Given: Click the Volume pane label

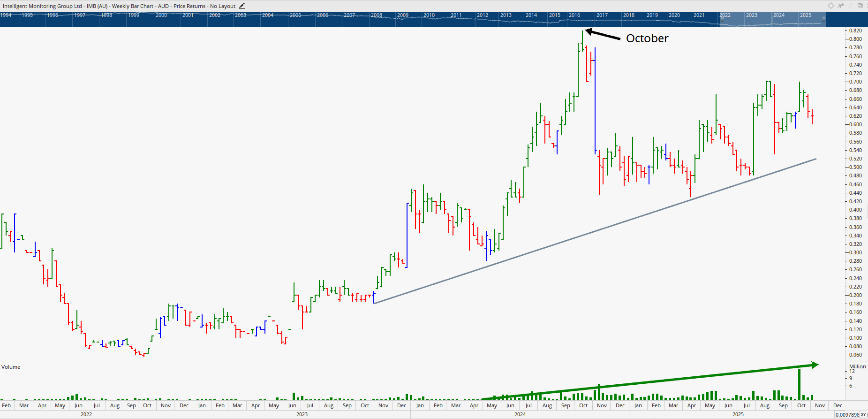Looking at the screenshot, I should click(x=11, y=367).
